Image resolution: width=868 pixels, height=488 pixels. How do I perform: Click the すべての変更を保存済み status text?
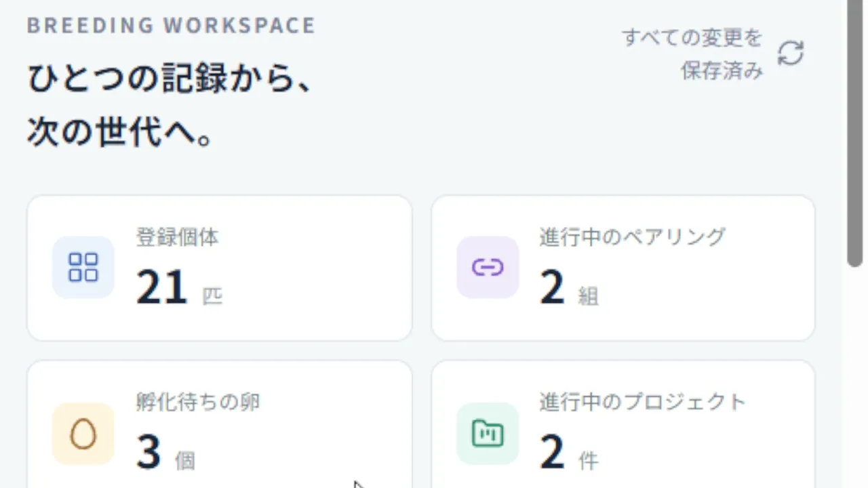[692, 54]
